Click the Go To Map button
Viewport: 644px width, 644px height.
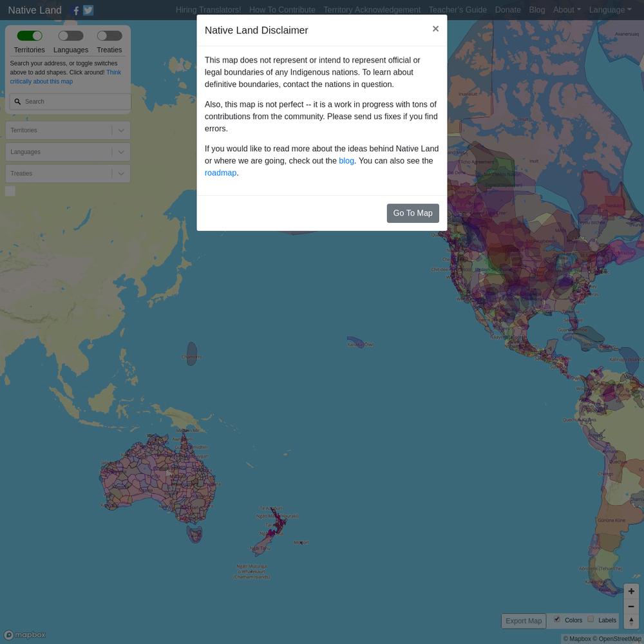click(413, 213)
